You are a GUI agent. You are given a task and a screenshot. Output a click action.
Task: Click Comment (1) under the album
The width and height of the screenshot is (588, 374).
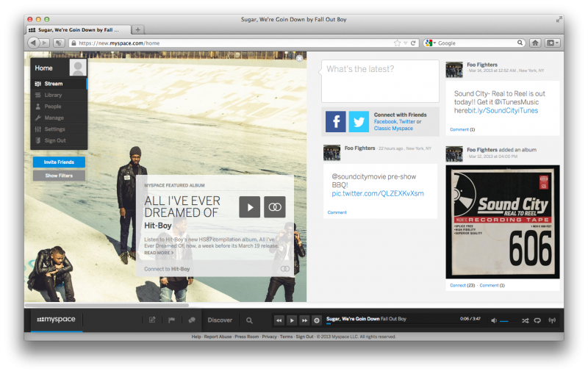point(492,286)
